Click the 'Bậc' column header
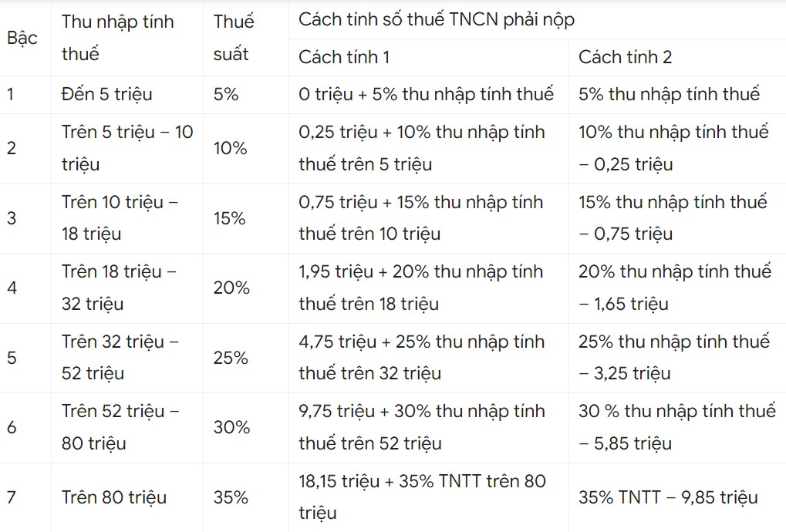 pyautogui.click(x=22, y=38)
